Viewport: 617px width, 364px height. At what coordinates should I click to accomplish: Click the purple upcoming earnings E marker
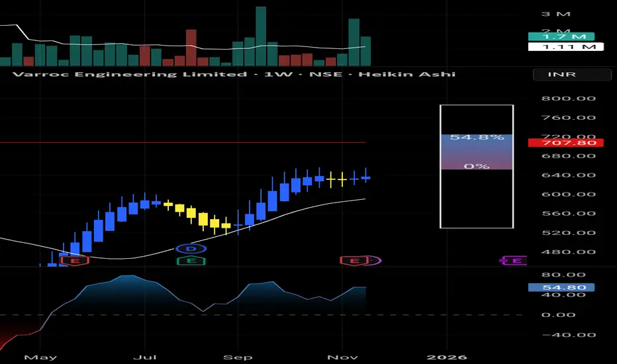[514, 261]
